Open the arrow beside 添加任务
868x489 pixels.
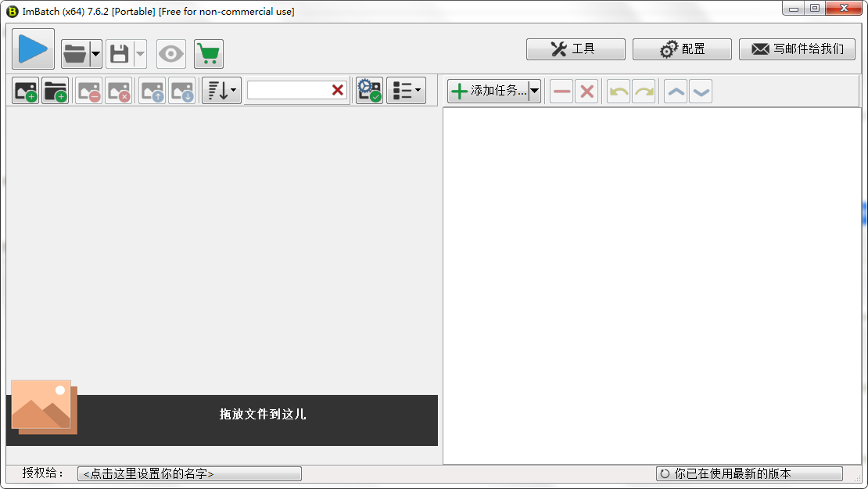pyautogui.click(x=535, y=92)
